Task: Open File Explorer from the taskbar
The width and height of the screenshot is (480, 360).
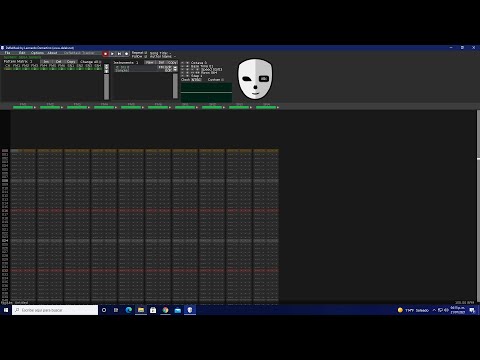Action: click(x=141, y=310)
